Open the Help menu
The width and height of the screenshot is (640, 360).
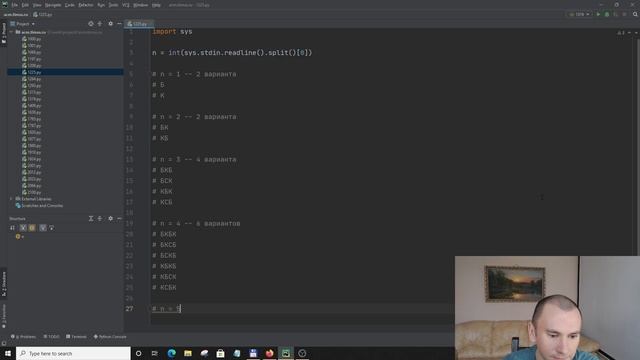156,5
